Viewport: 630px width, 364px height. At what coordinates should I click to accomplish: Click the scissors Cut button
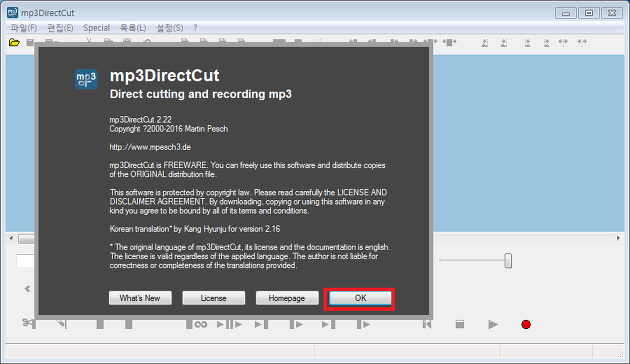28,322
